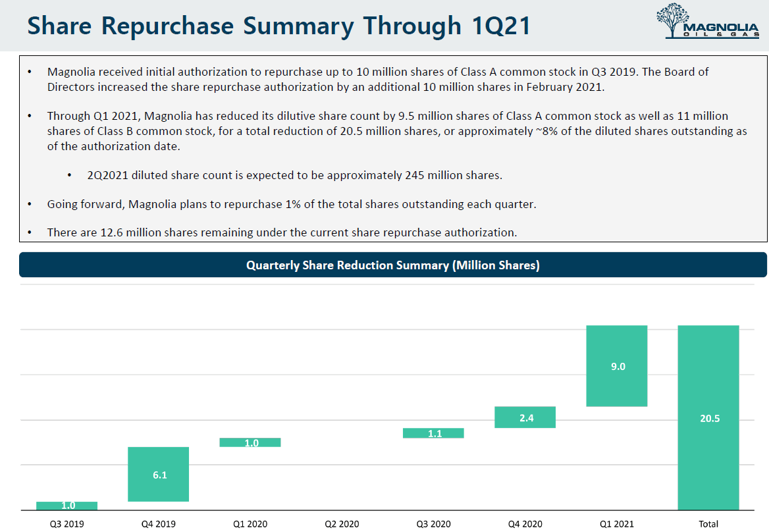Image resolution: width=769 pixels, height=532 pixels.
Task: Click the Q2 2020 axis label
Action: click(x=342, y=524)
